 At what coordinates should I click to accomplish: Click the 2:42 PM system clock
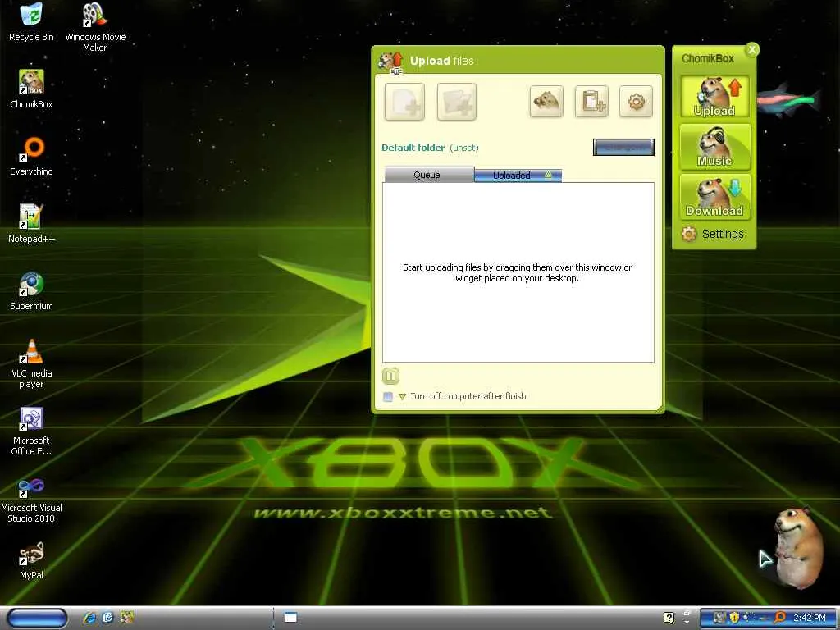pyautogui.click(x=810, y=618)
